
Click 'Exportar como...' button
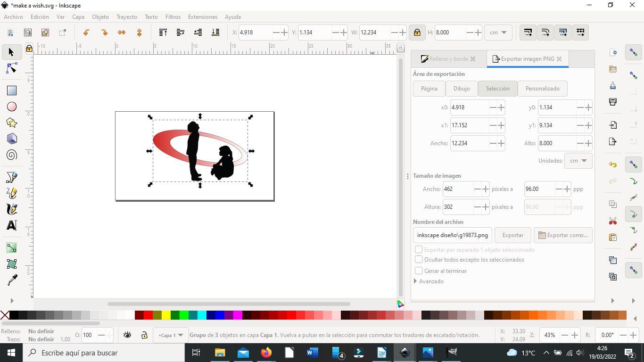click(563, 235)
